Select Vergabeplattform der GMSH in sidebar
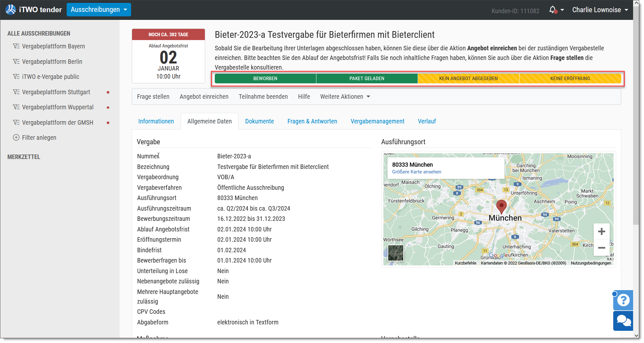 (x=58, y=122)
